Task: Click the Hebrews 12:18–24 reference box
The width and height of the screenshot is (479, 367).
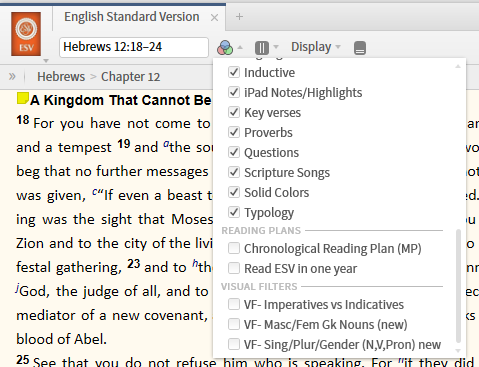Action: (134, 47)
